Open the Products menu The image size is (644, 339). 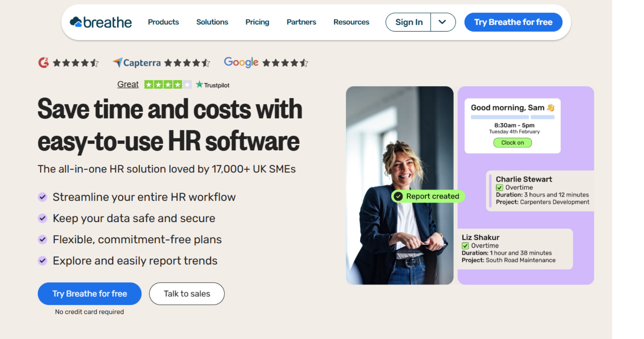pos(163,22)
